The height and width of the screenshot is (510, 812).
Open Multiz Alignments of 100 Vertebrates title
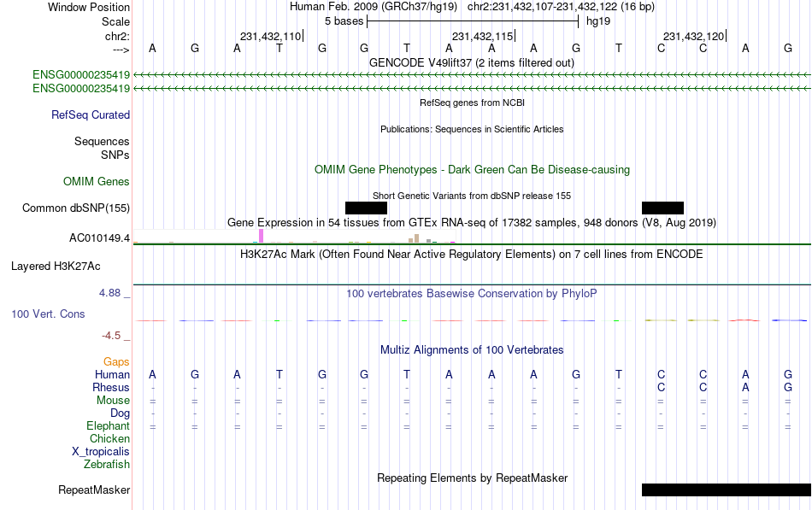tap(472, 350)
